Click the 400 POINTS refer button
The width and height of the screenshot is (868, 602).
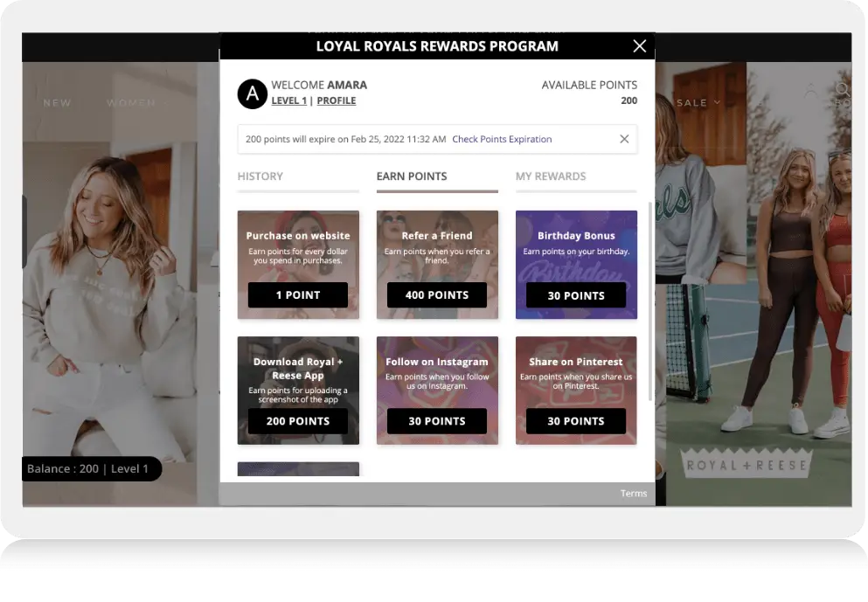point(437,295)
